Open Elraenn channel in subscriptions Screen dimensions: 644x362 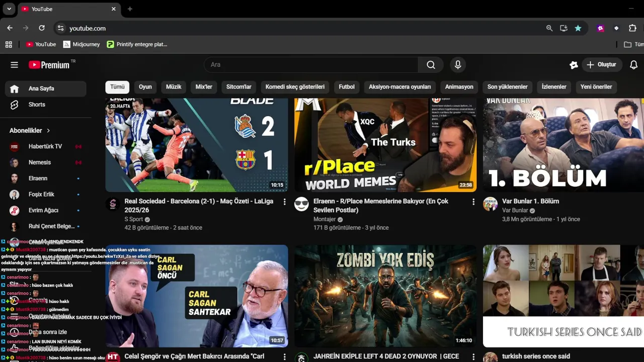tap(46, 178)
